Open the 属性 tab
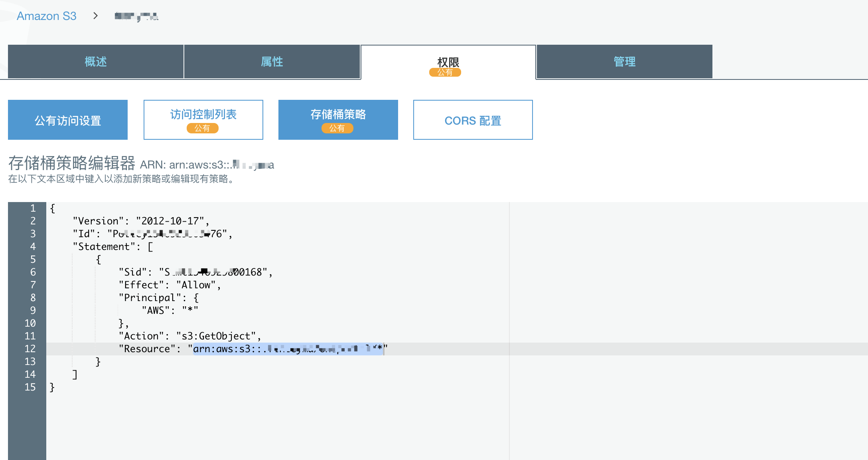The height and width of the screenshot is (460, 868). (x=272, y=61)
